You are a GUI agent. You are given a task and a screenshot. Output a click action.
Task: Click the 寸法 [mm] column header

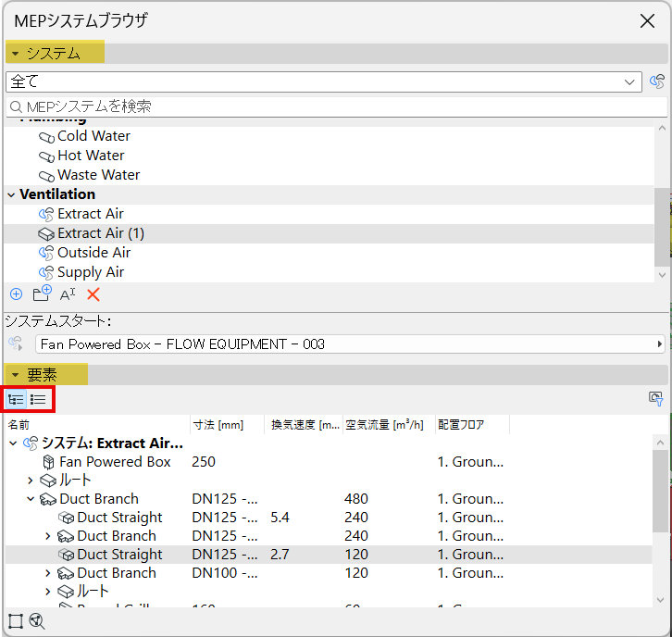click(227, 425)
